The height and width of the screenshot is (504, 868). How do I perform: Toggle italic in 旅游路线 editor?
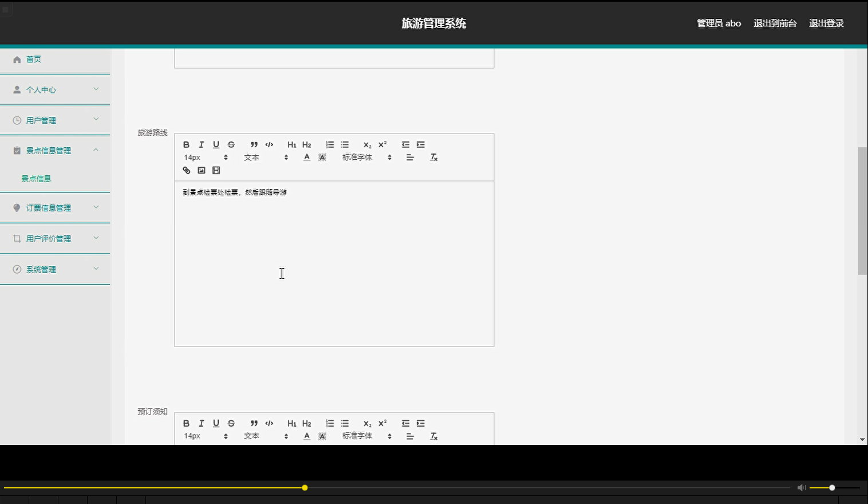click(x=201, y=145)
